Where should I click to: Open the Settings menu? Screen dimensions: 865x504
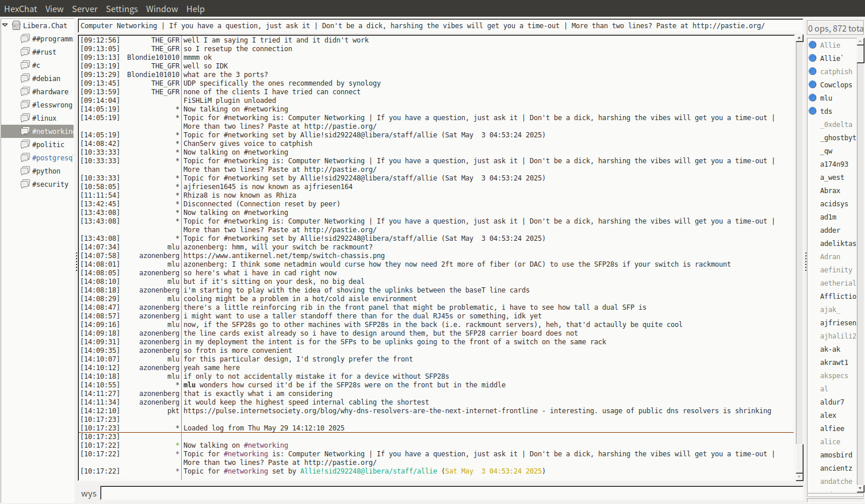pyautogui.click(x=121, y=9)
